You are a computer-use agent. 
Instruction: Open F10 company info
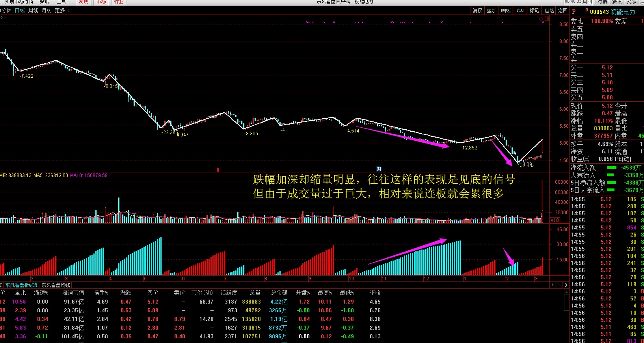(520, 10)
